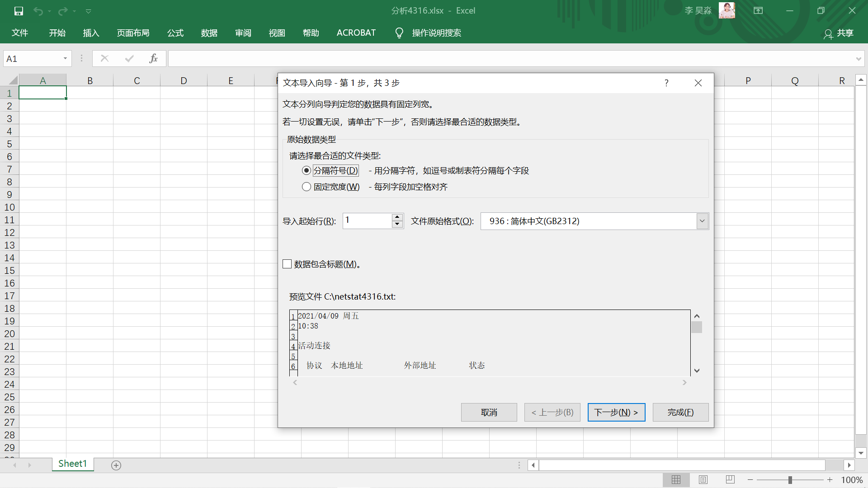The image size is (868, 488).
Task: Click the 下一步 button
Action: point(616,412)
